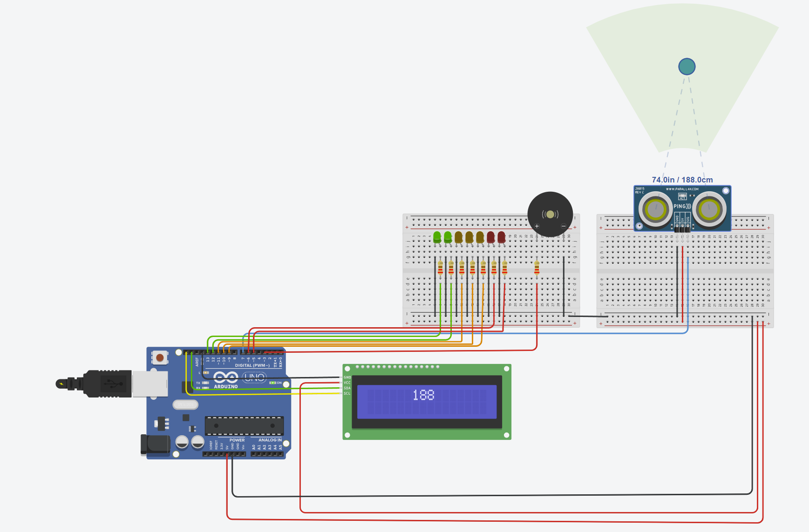
Task: Click the 'ANALOG IN' label on Arduino
Action: (270, 440)
